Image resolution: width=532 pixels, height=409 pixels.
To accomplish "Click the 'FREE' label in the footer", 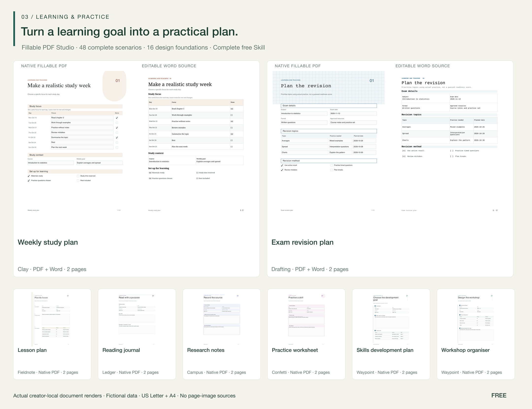I will 499,395.
